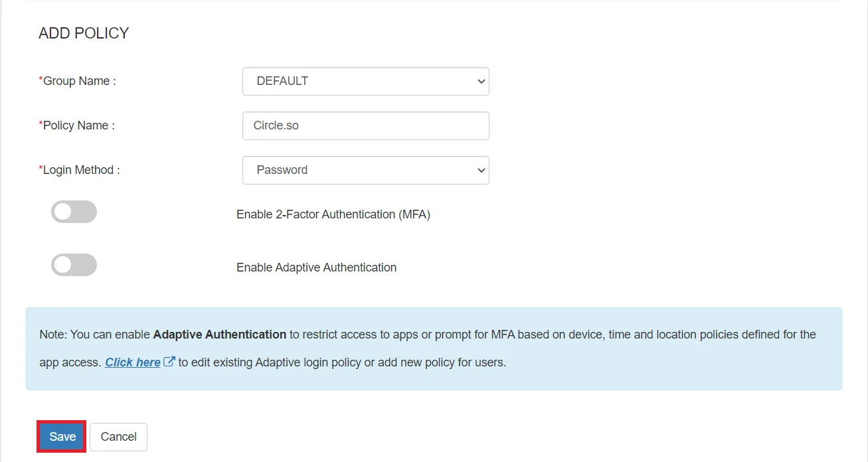Select Password in the Login Method selector
This screenshot has width=868, height=462.
365,171
